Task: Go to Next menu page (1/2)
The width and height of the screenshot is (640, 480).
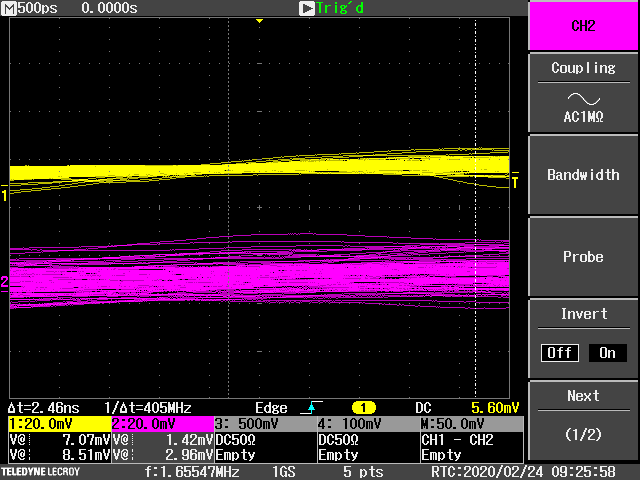Action: 583,420
